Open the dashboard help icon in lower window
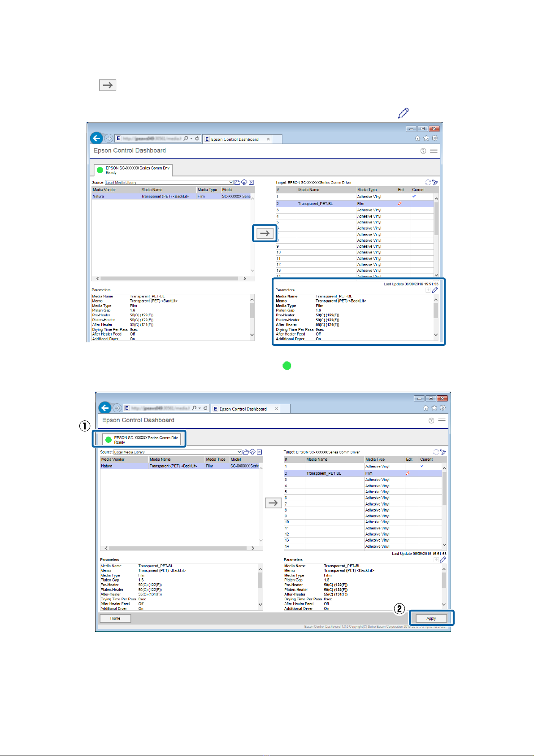534x756 pixels. point(431,420)
